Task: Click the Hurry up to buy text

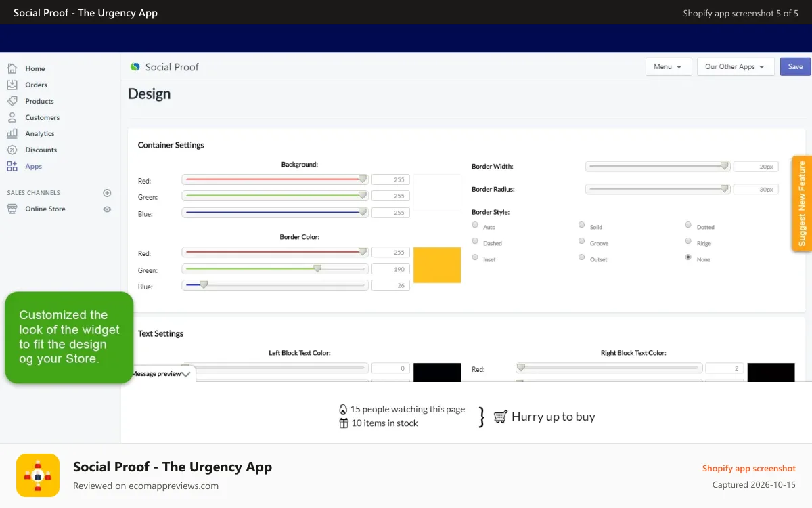Action: click(x=554, y=417)
